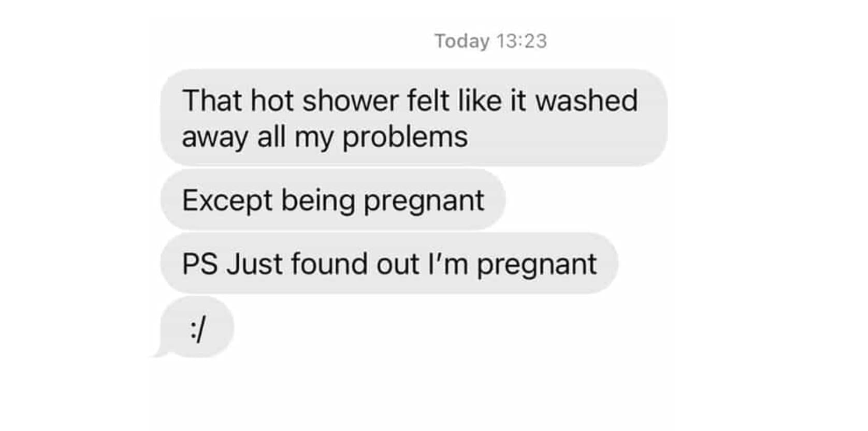The height and width of the screenshot is (431, 868).
Task: Click the word "found" in third bubble
Action: [x=329, y=264]
